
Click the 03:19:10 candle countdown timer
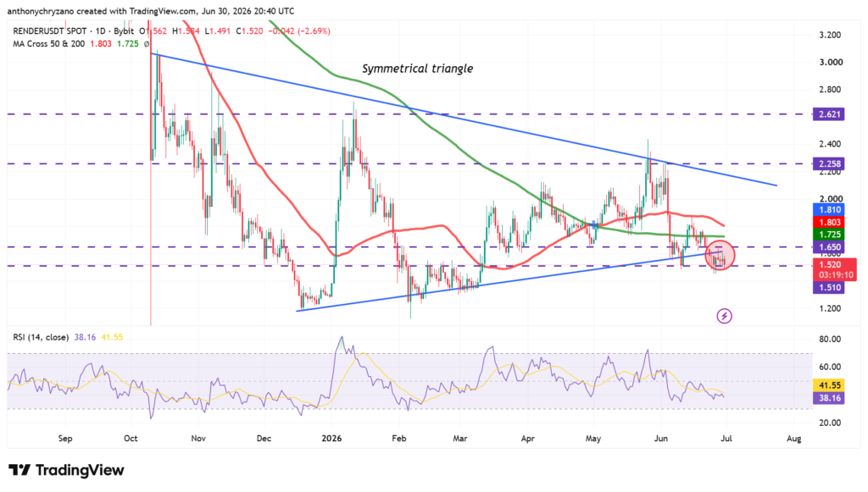click(837, 274)
